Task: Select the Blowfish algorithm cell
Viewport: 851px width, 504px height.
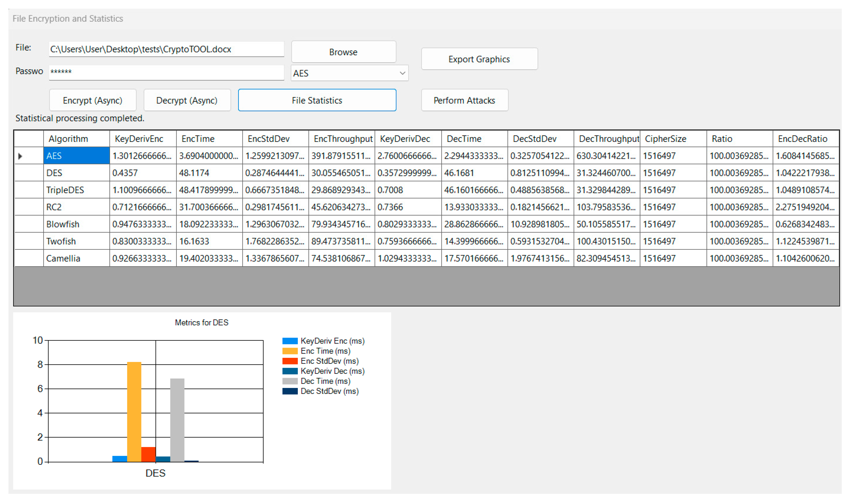Action: 76,225
